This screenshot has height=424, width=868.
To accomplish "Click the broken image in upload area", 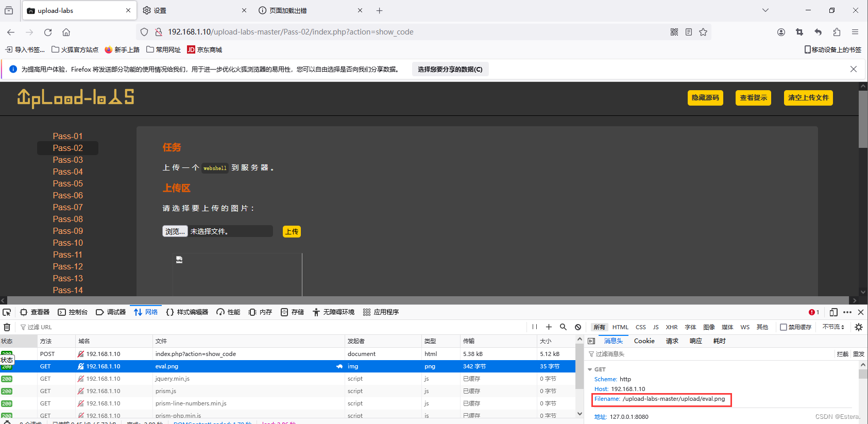I will (179, 260).
